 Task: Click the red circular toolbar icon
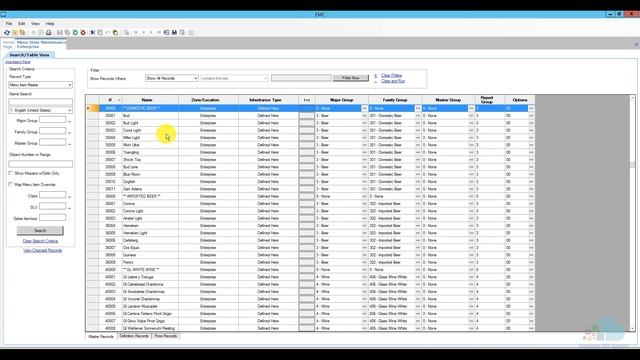[x=83, y=32]
